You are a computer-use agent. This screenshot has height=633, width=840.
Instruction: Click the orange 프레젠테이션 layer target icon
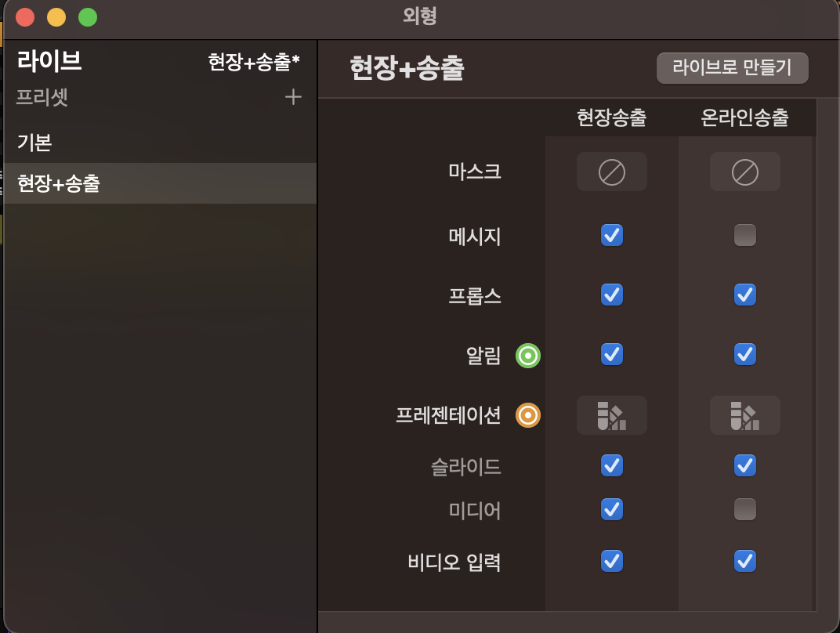click(527, 415)
